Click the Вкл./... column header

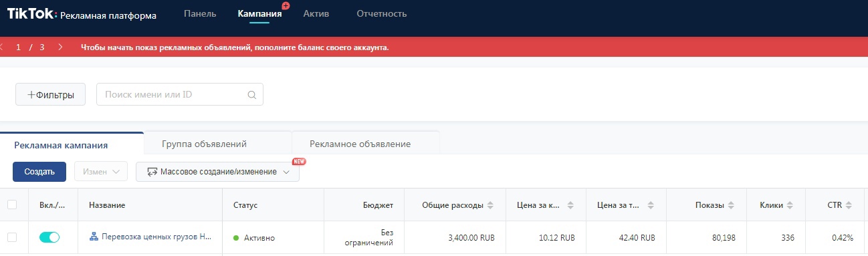pos(52,205)
